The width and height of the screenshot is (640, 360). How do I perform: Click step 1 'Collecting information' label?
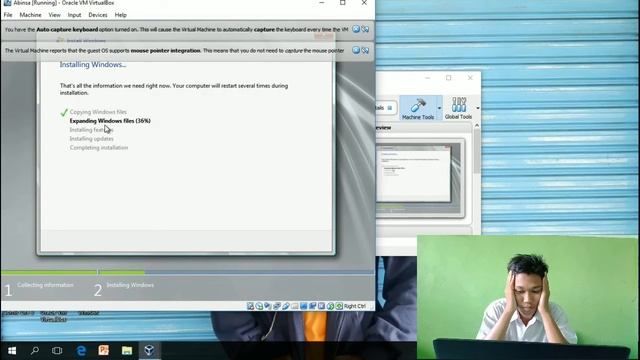(45, 285)
